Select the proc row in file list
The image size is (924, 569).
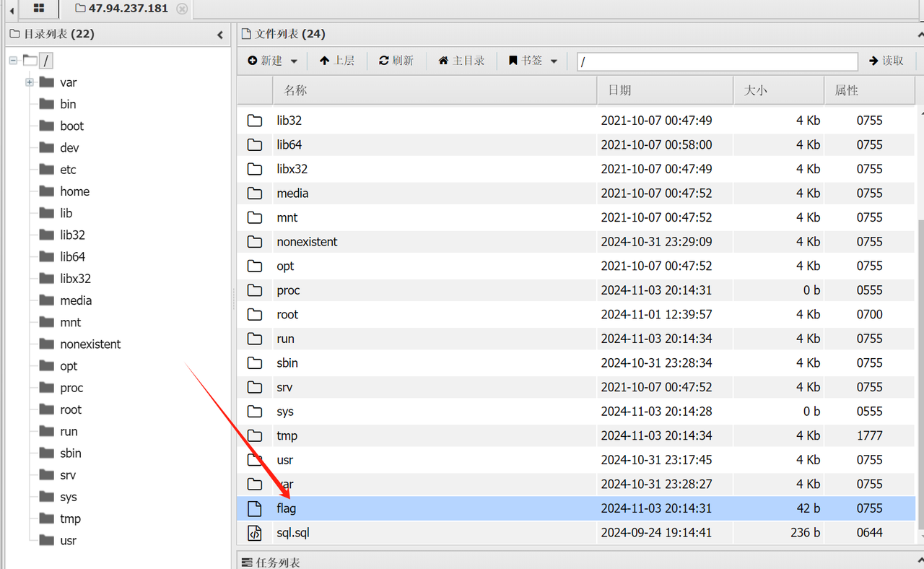[576, 290]
